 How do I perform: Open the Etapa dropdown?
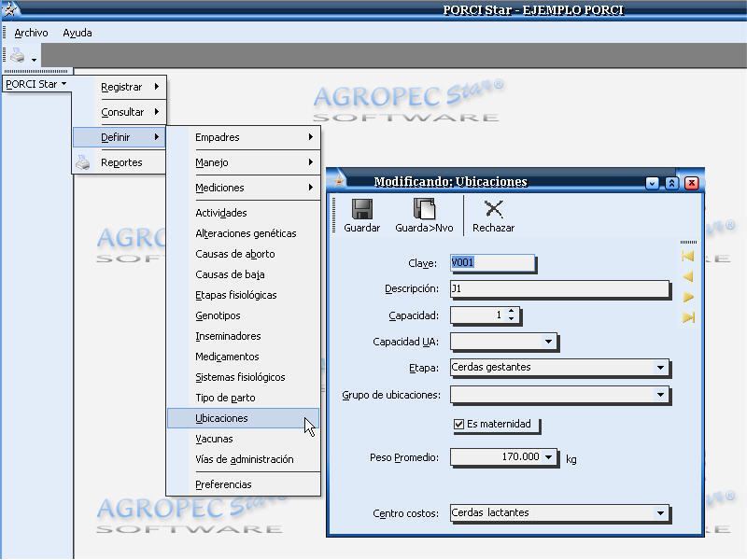[x=660, y=367]
